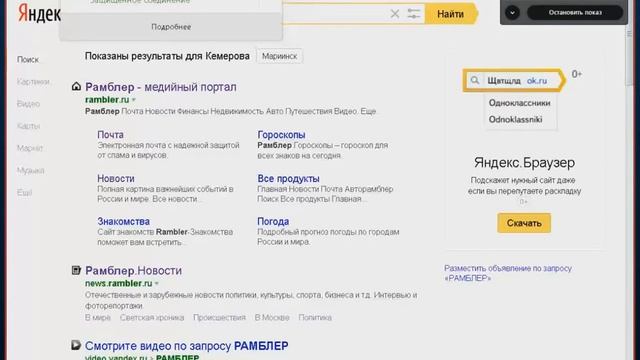Click the Яндекс.Браузер heading
This screenshot has width=640, height=360.
(524, 162)
